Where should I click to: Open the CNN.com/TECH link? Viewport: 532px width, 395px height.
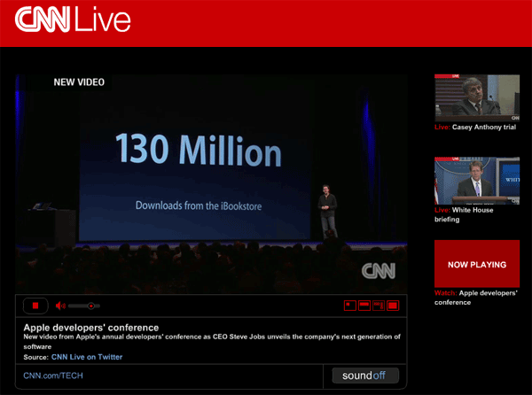(x=53, y=376)
